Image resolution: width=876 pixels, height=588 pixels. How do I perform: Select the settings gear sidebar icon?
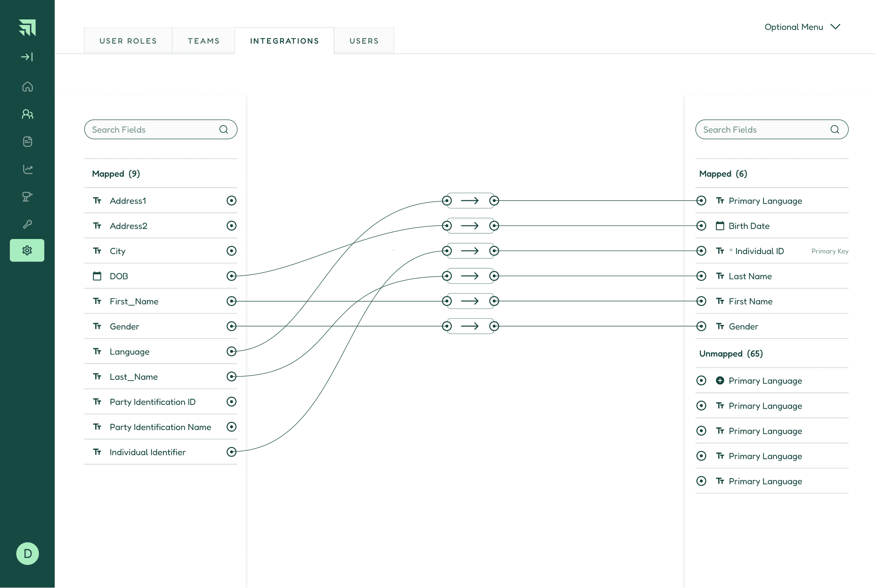click(27, 250)
